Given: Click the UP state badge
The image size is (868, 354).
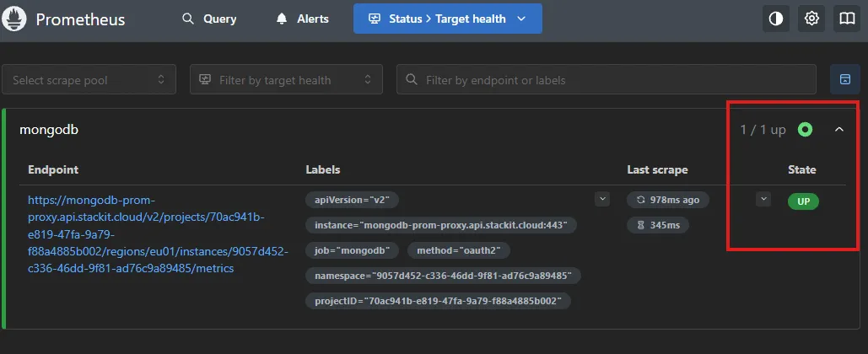Looking at the screenshot, I should pyautogui.click(x=803, y=201).
